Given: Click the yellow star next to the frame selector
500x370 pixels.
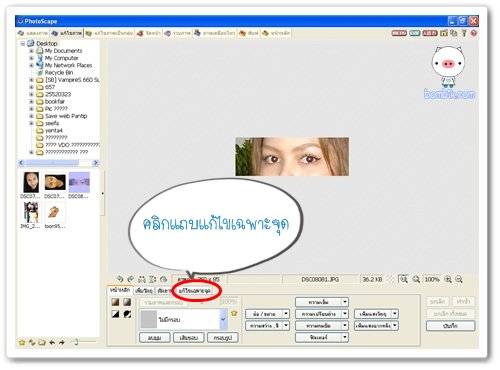Looking at the screenshot, I should (234, 313).
